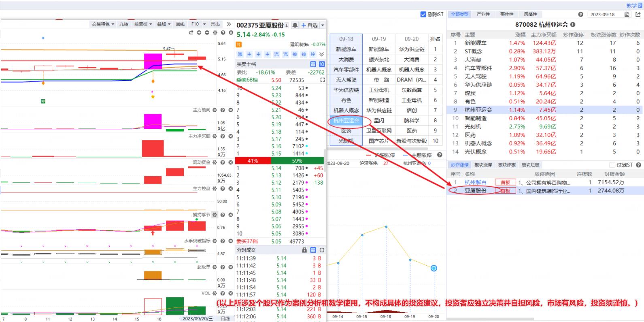Viewport: 644px width, 322px height.
Task: Add stock via 自选 button
Action: (x=309, y=26)
